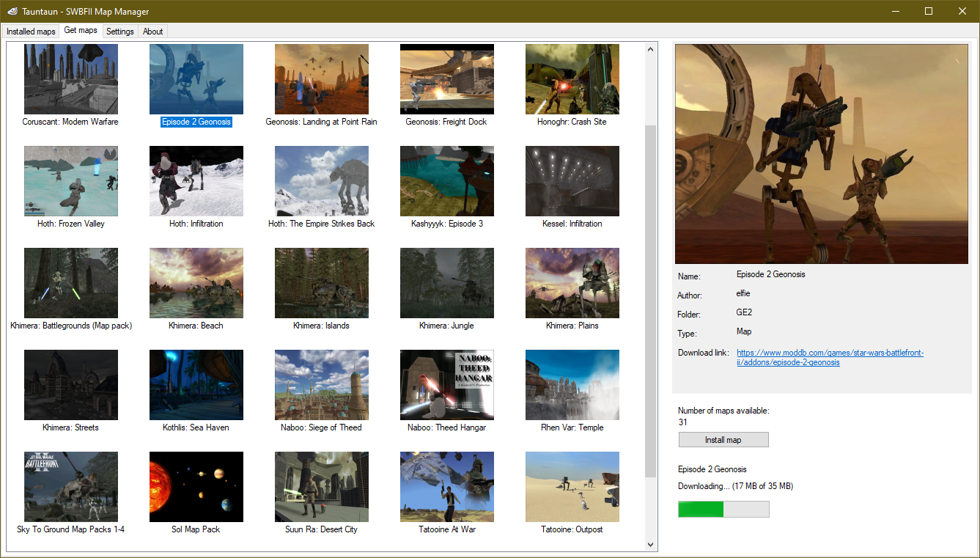Image resolution: width=980 pixels, height=558 pixels.
Task: Click the Naboo: Theed Hangar thumbnail
Action: pos(446,384)
